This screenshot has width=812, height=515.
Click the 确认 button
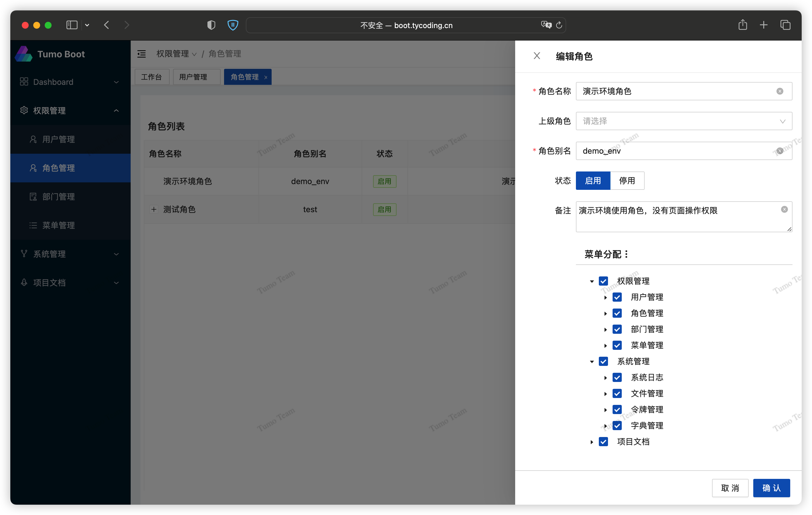tap(771, 488)
